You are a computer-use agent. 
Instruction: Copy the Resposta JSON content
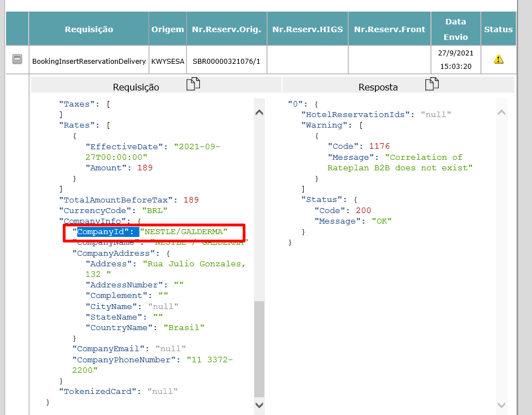[x=432, y=84]
